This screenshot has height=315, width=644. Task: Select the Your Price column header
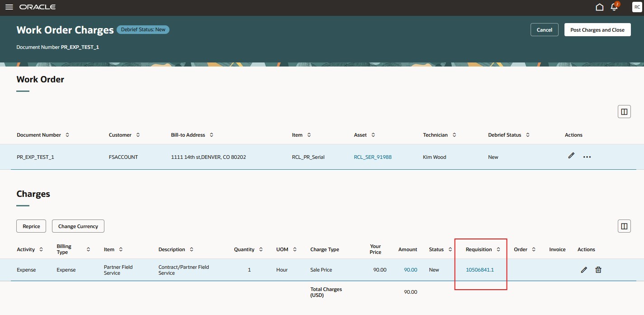pyautogui.click(x=375, y=249)
